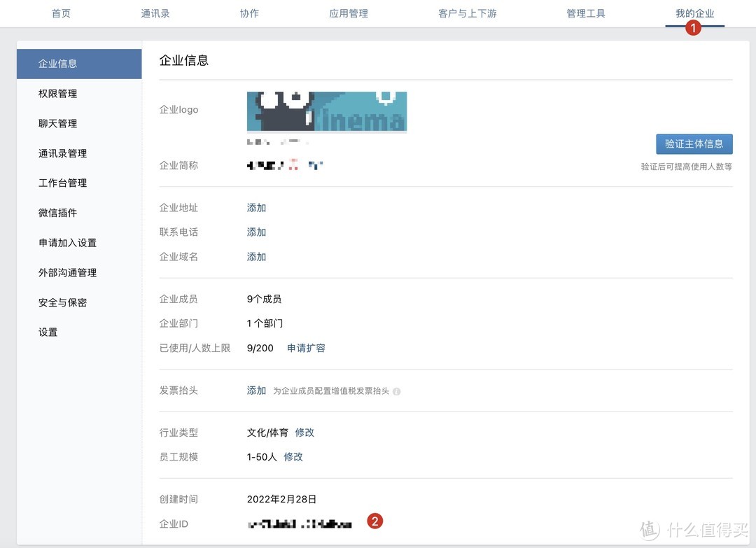Click the 验证主体信息 button
This screenshot has width=756, height=548.
point(694,143)
